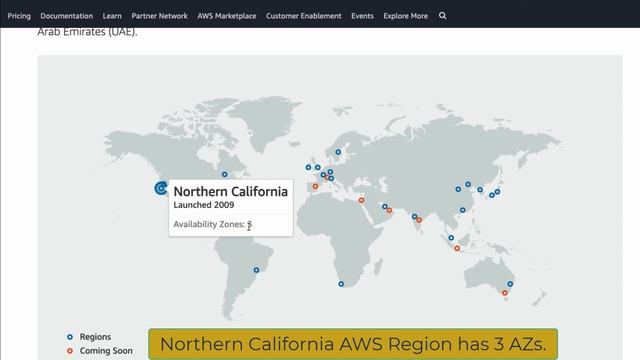Select the orange Melbourne coming-soon marker
The width and height of the screenshot is (640, 360).
[x=505, y=293]
